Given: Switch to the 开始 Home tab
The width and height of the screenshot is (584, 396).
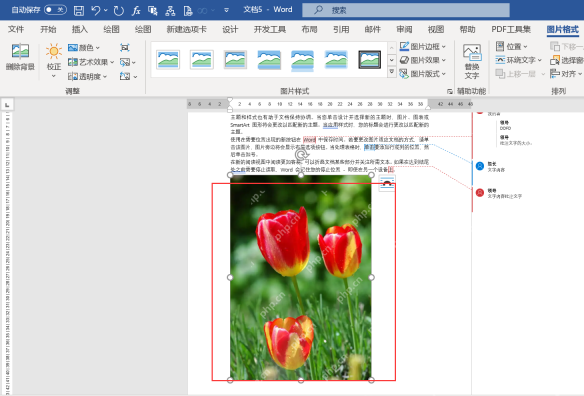Looking at the screenshot, I should 48,29.
